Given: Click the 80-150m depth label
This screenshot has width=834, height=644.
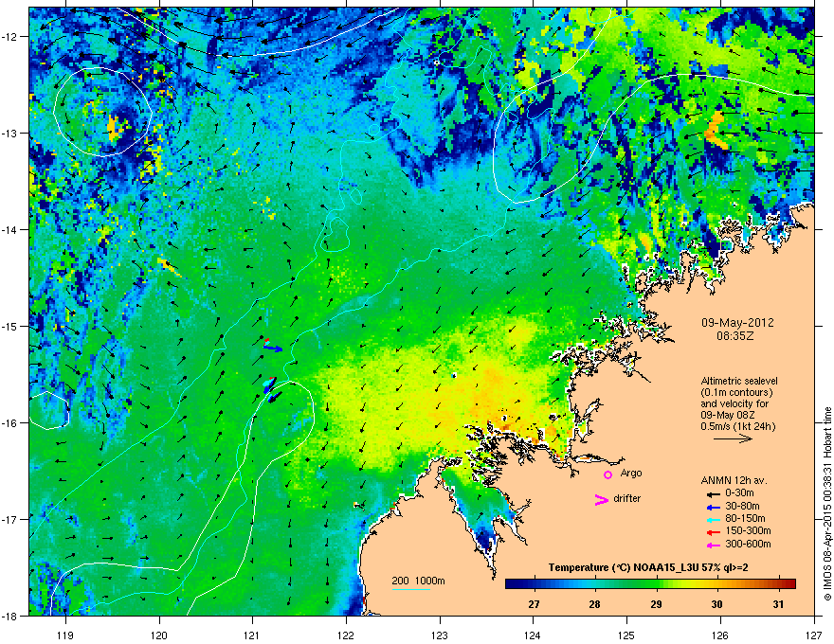Looking at the screenshot, I should pos(745,518).
